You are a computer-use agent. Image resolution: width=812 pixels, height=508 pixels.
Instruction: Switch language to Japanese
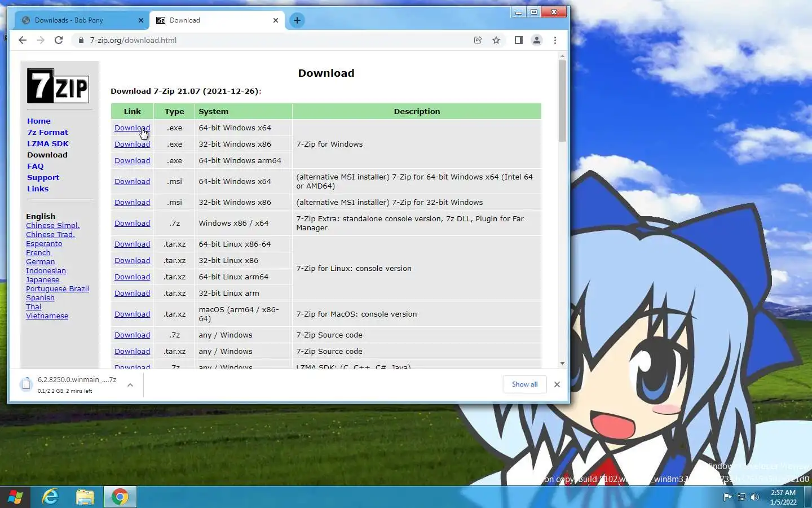tap(42, 279)
